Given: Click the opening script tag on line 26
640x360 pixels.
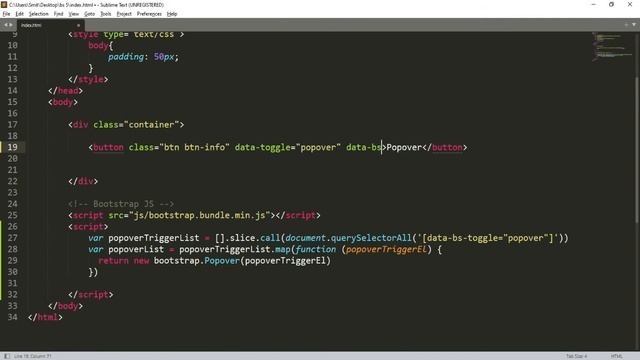Looking at the screenshot, I should [x=88, y=227].
